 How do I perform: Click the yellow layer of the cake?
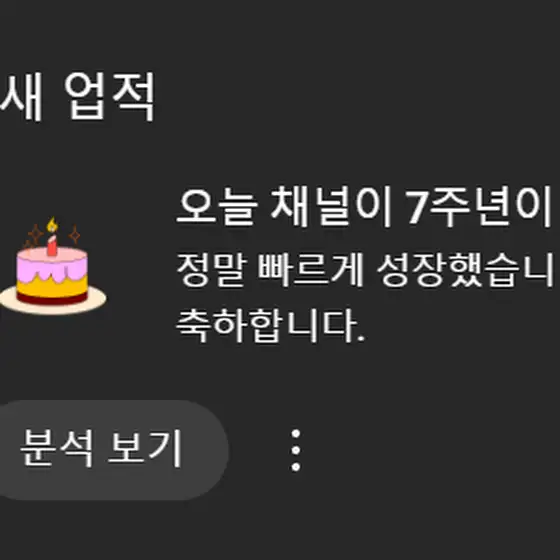(52, 287)
